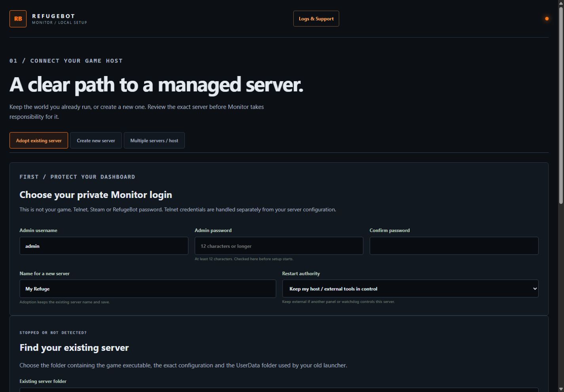Click the Admin username field
This screenshot has height=392, width=564.
(104, 246)
